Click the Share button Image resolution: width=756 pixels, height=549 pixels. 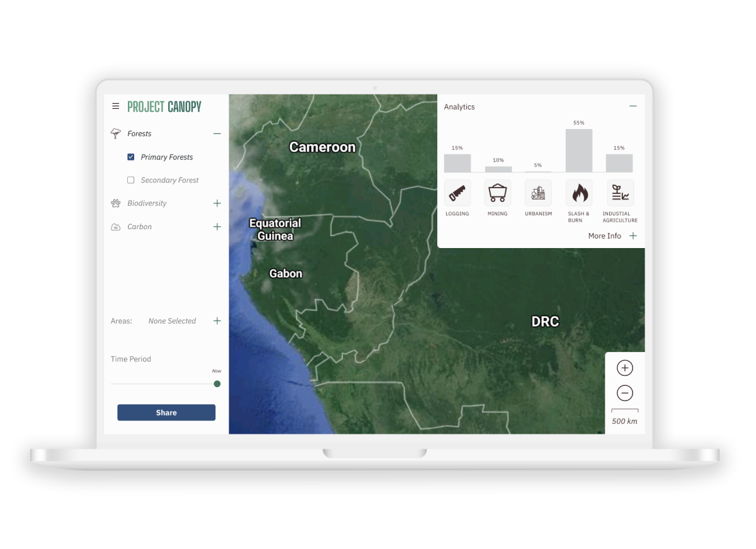tap(166, 412)
